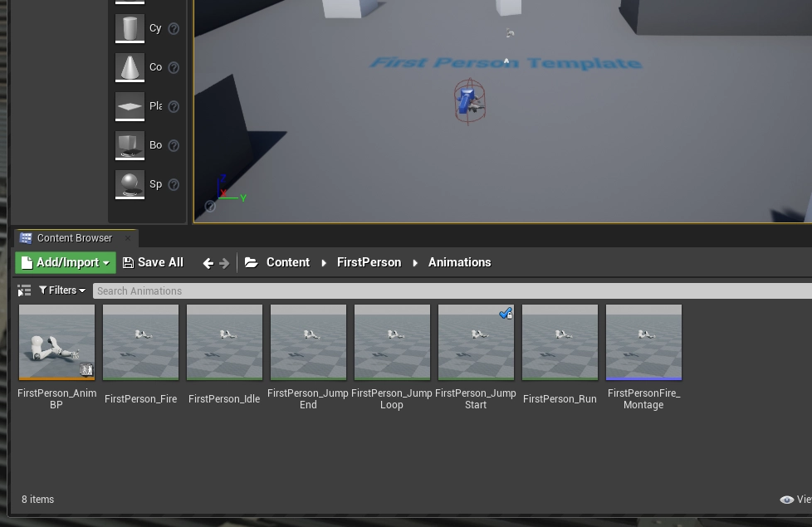812x527 pixels.
Task: Click the FirstPerson_AnimBP name label
Action: pyautogui.click(x=57, y=399)
